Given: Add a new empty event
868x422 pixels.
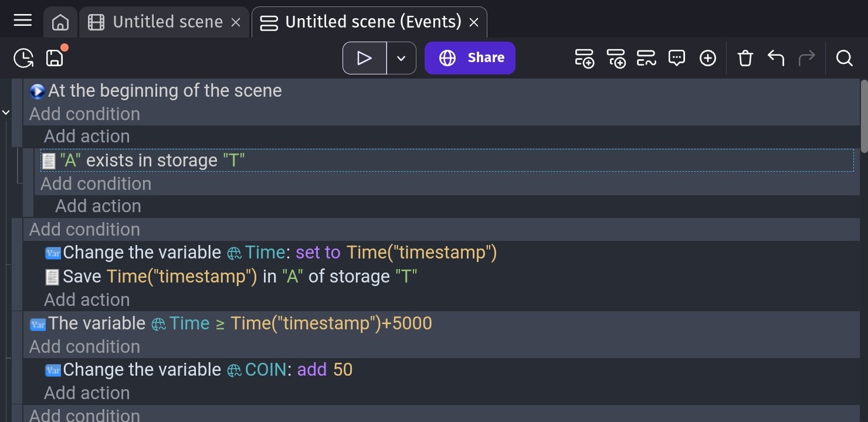Looking at the screenshot, I should pos(584,58).
